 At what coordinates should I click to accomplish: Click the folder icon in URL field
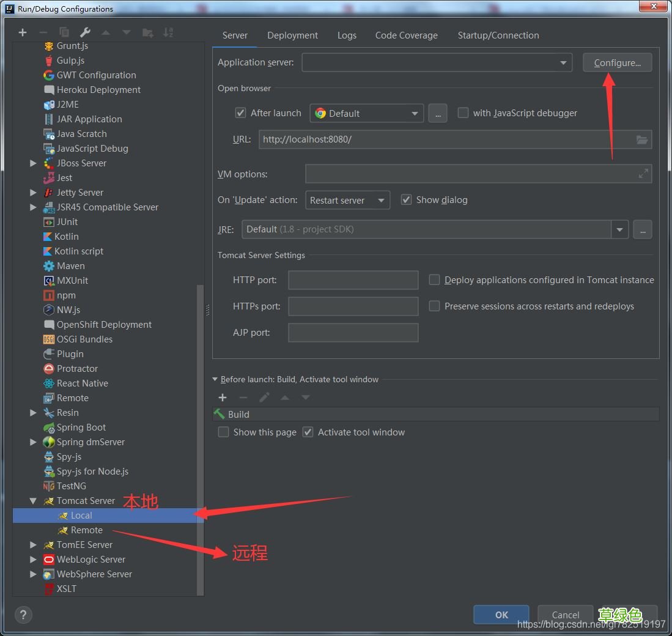[641, 139]
